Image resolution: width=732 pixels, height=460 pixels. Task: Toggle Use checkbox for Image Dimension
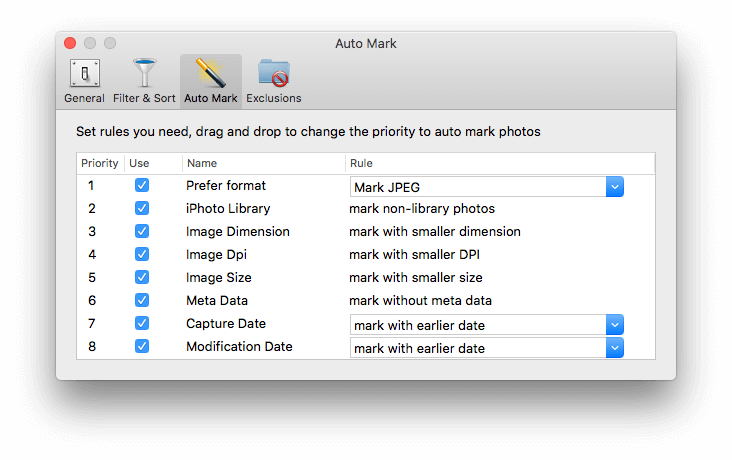(x=142, y=231)
